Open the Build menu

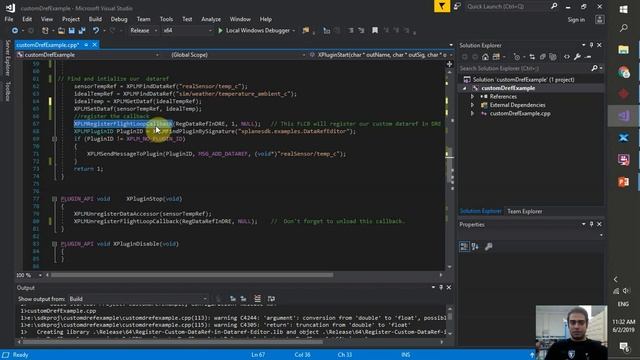[95, 19]
